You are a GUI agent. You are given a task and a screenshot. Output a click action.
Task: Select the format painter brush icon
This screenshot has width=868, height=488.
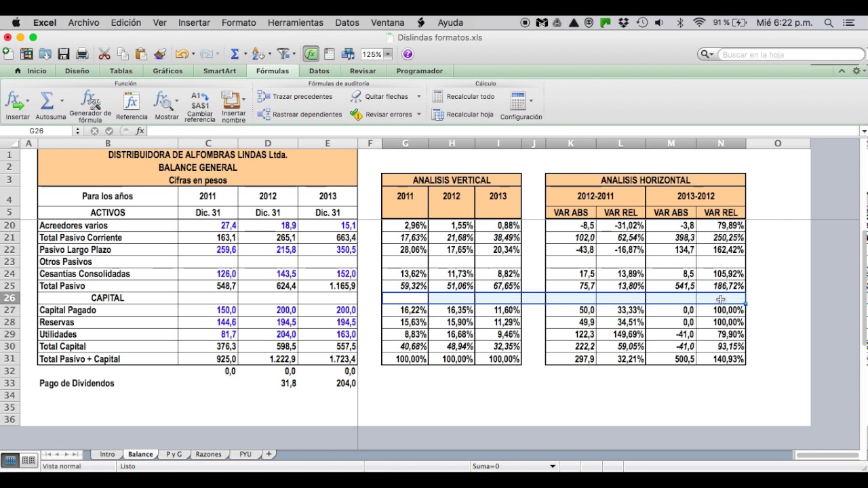tap(160, 54)
